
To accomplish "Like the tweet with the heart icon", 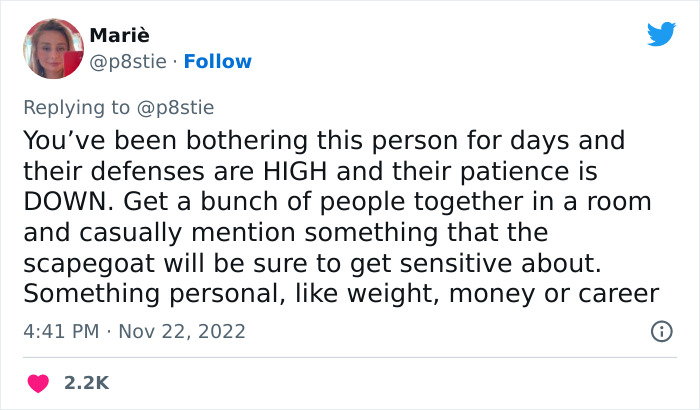I will coord(39,382).
